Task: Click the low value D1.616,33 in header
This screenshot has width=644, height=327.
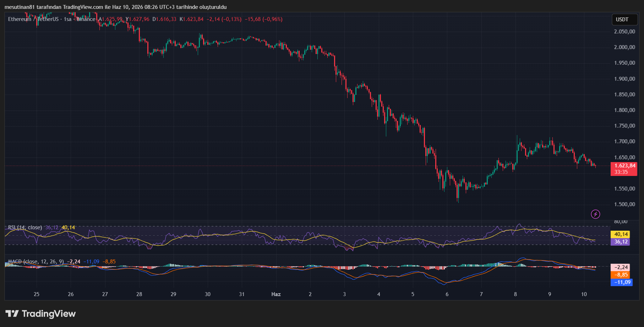Action: tap(164, 19)
